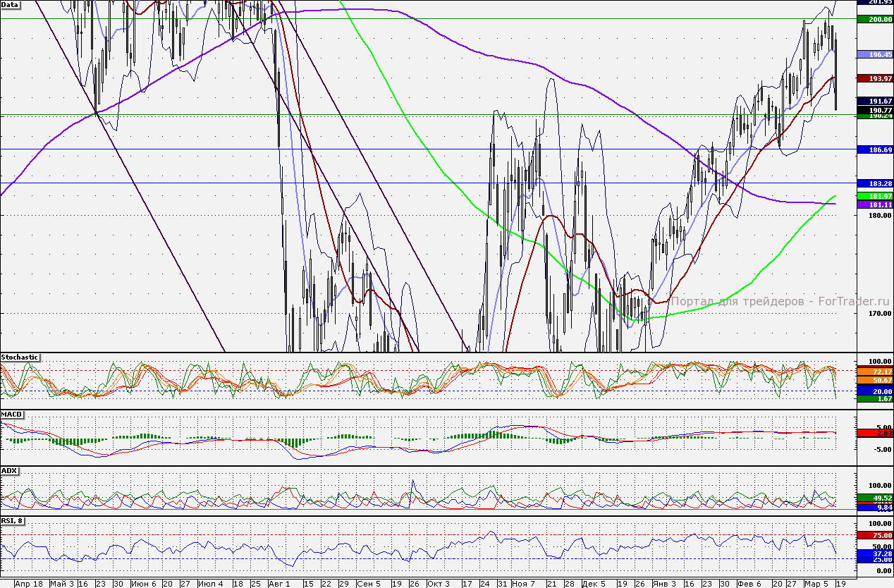This screenshot has height=588, width=894.
Task: Click the RSI, 8 indicator label
Action: pyautogui.click(x=13, y=521)
